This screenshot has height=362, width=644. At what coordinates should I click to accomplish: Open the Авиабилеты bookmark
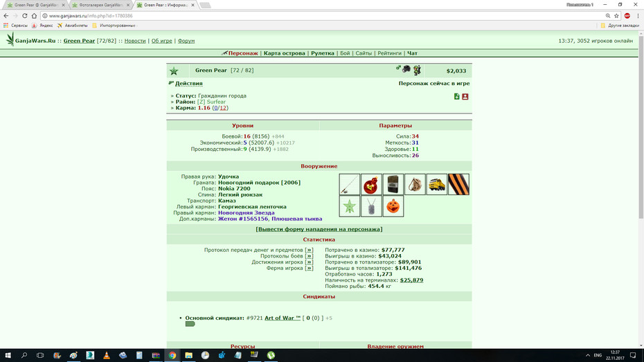[x=72, y=26]
